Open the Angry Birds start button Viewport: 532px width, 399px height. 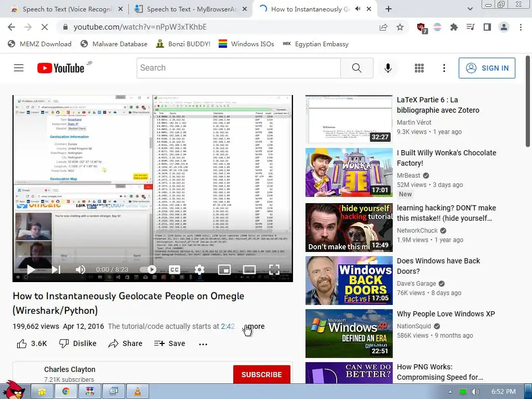pos(13,390)
